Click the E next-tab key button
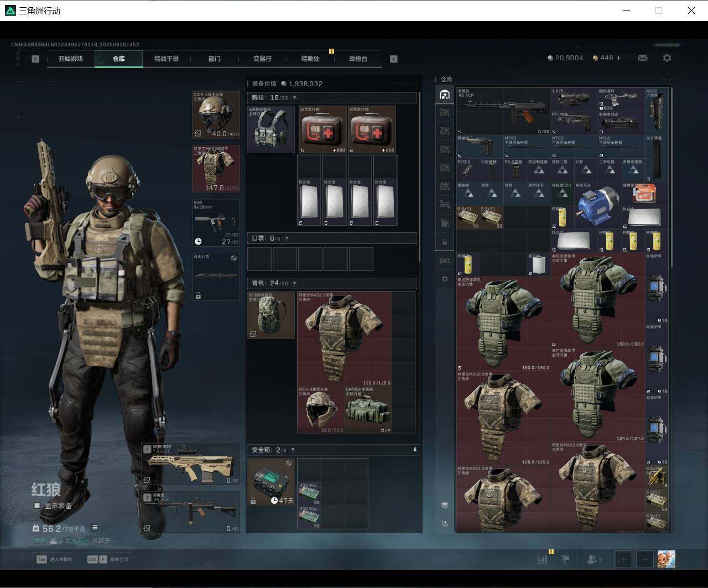708x588 pixels. (x=394, y=59)
